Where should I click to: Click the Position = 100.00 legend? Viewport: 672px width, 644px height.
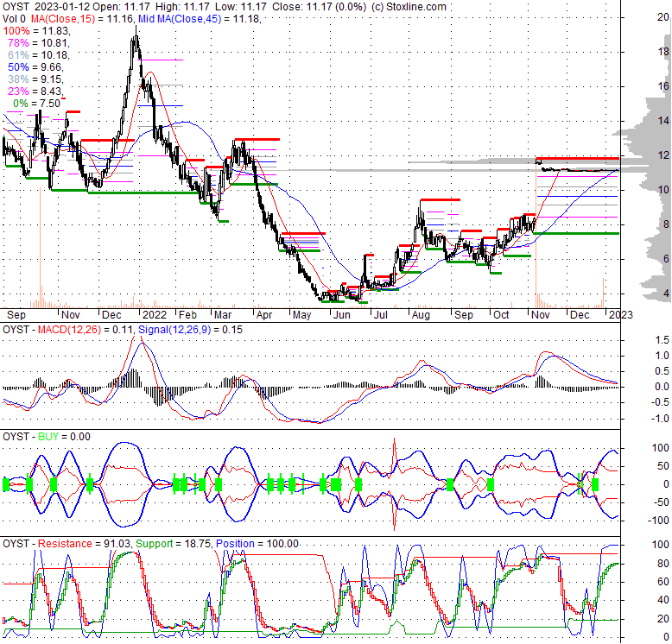tap(257, 544)
